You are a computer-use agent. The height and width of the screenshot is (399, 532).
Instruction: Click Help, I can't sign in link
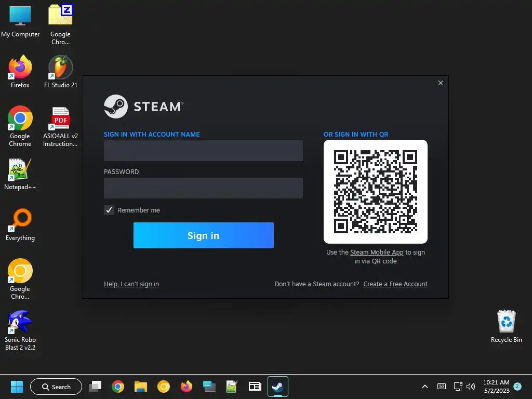131,284
